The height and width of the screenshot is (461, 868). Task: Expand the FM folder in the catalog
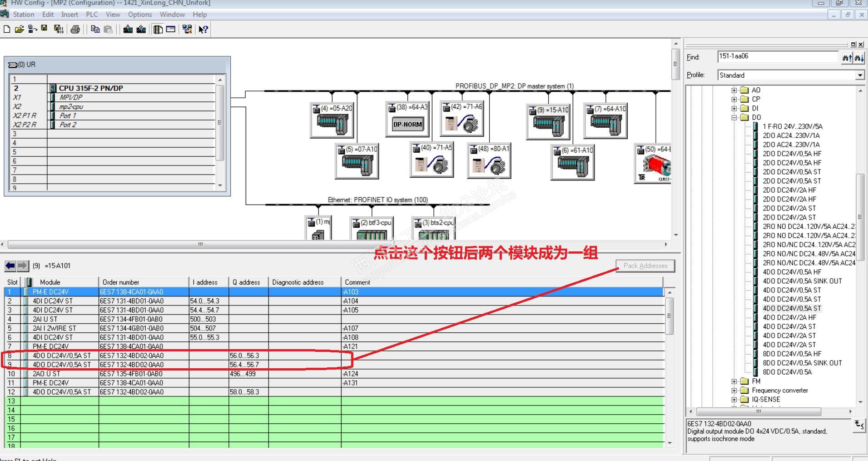734,381
